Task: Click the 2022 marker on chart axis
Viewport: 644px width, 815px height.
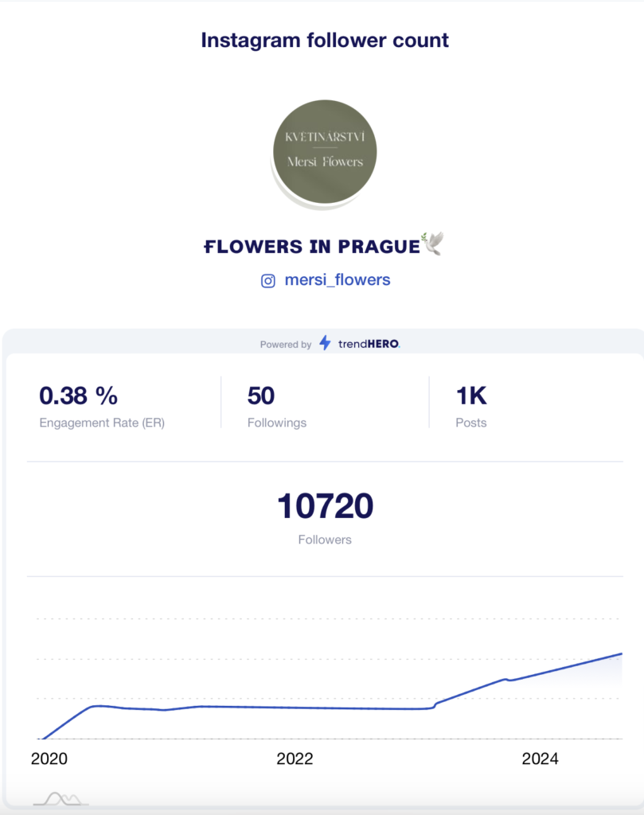Action: point(295,759)
